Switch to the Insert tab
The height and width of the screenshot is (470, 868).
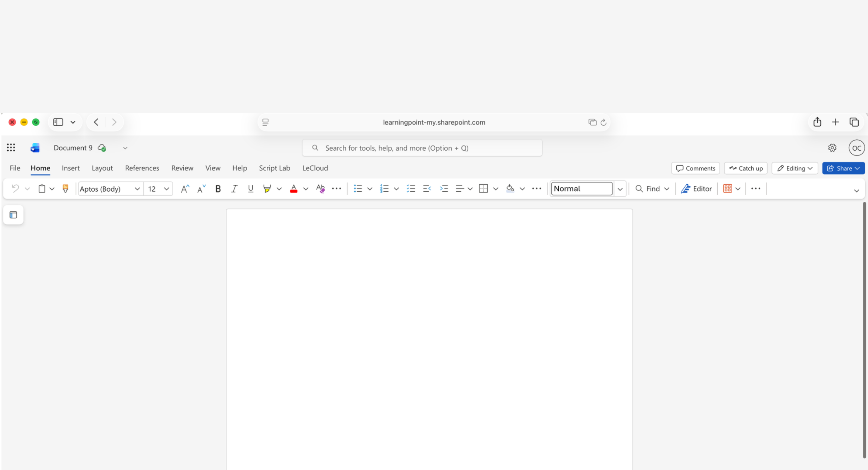[x=70, y=168]
